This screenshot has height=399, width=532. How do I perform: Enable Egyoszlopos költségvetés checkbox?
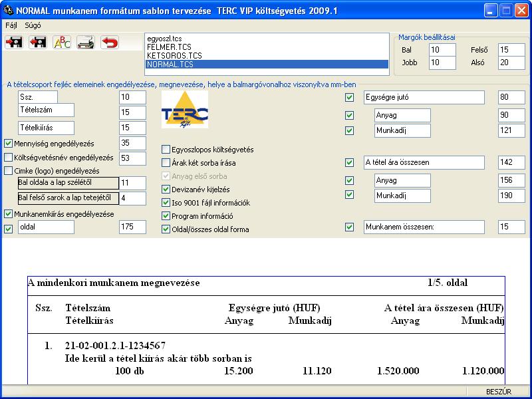tap(166, 149)
